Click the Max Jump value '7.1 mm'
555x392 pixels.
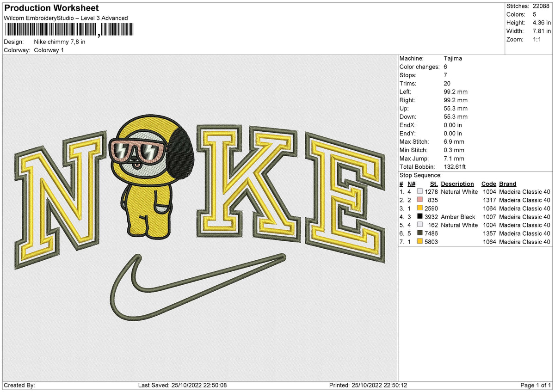coord(454,158)
